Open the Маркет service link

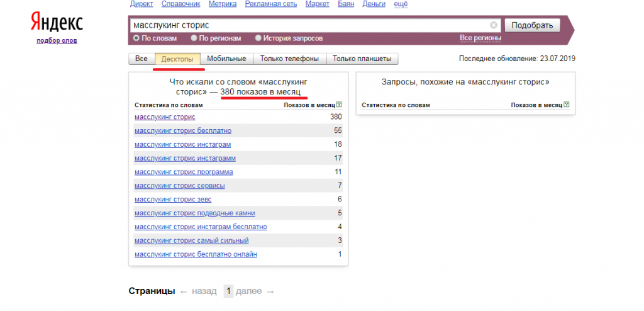pyautogui.click(x=318, y=4)
